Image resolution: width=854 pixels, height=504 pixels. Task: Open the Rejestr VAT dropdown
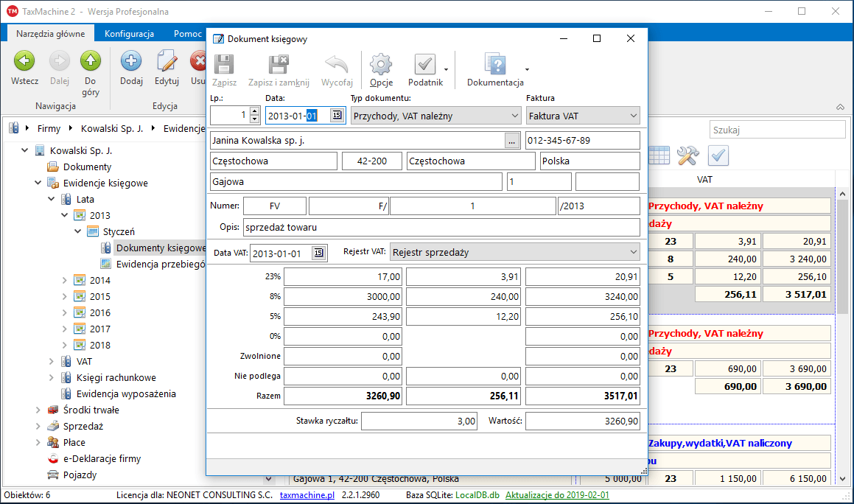(633, 253)
